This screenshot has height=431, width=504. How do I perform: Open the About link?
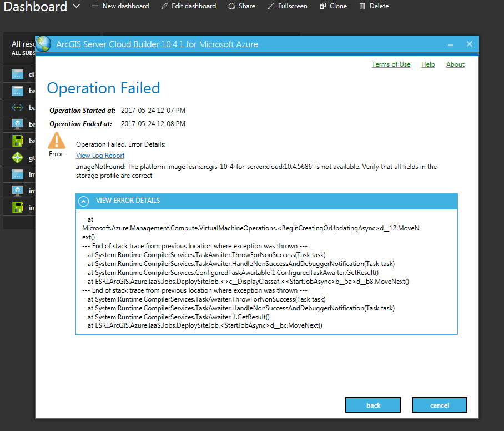pyautogui.click(x=455, y=64)
